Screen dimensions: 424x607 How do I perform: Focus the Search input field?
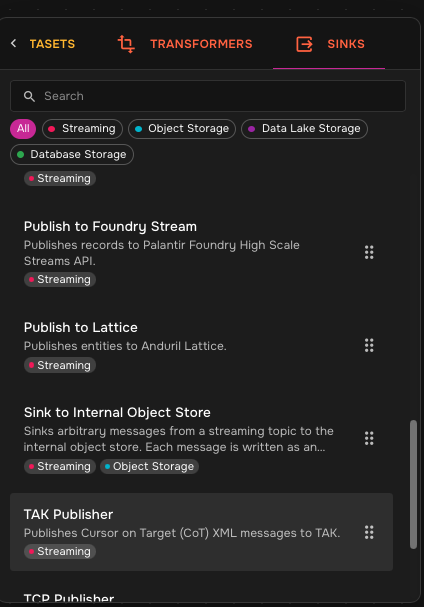coord(208,96)
